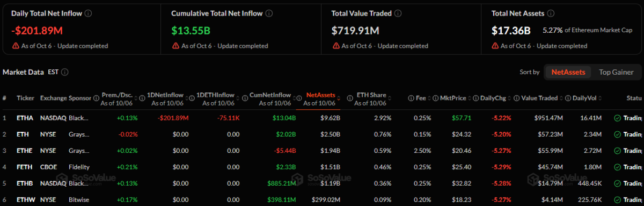Click warning triangle under Daily Total Net Inflow
Viewport: 644px width, 206px height.
pos(16,46)
